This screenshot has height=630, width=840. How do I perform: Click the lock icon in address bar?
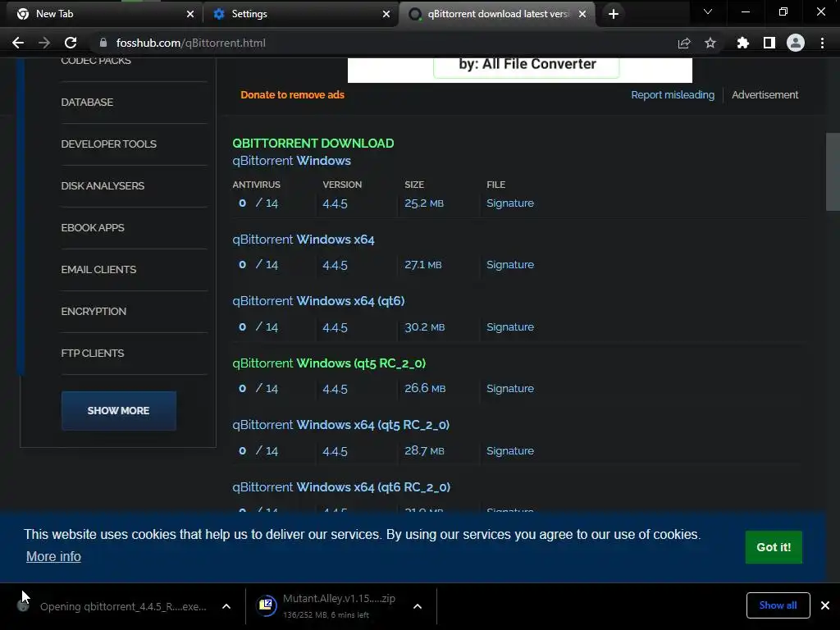[103, 43]
